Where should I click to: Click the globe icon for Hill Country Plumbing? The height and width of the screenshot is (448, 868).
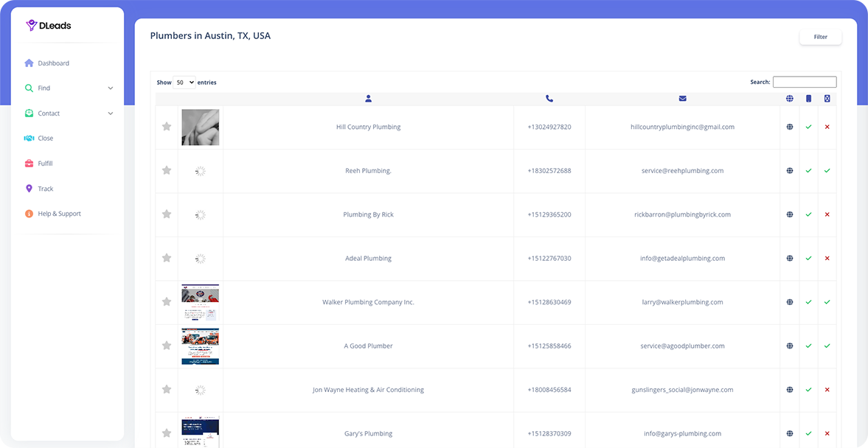[x=789, y=126]
